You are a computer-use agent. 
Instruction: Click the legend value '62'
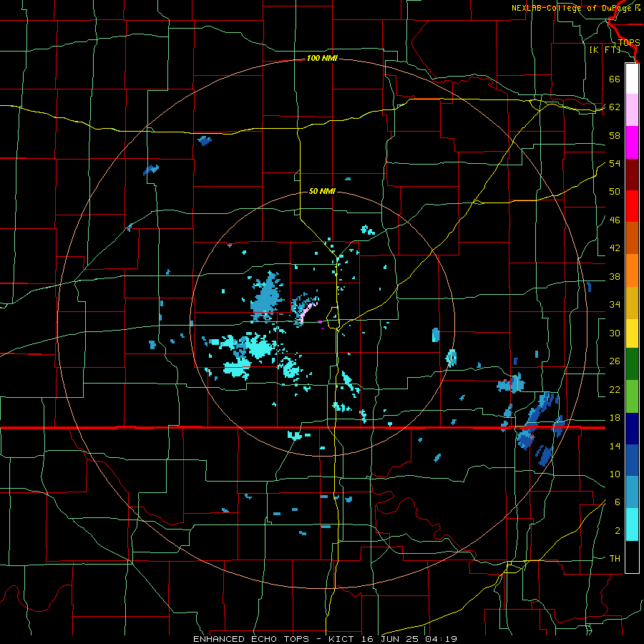[615, 107]
